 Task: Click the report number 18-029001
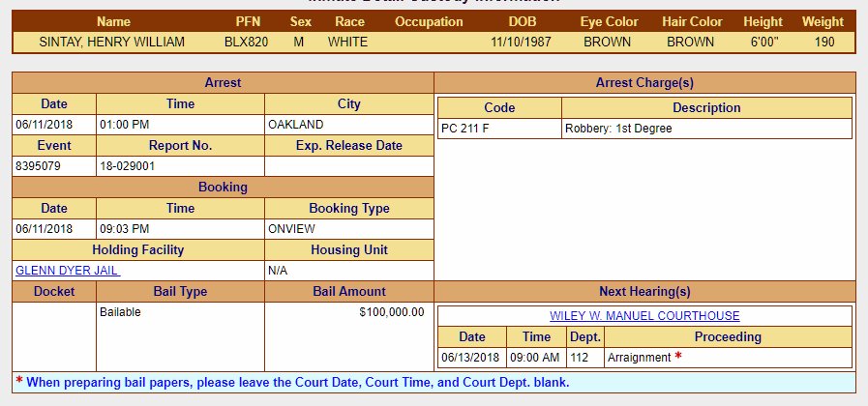point(128,166)
